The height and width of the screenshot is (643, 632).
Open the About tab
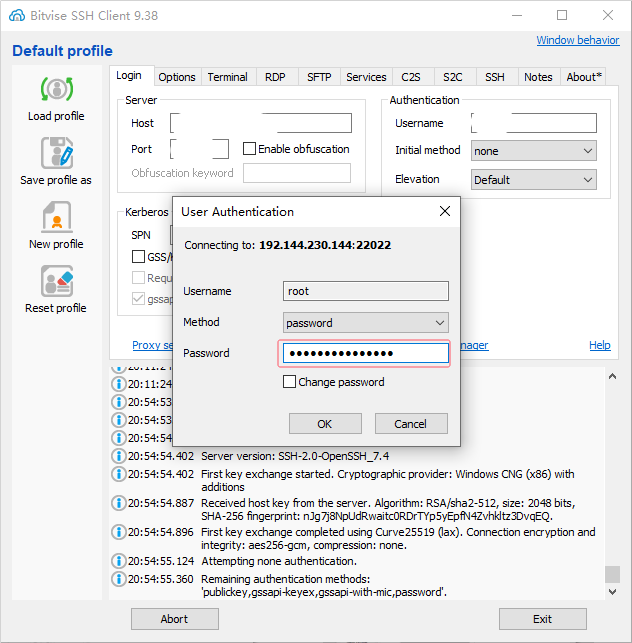click(x=584, y=77)
